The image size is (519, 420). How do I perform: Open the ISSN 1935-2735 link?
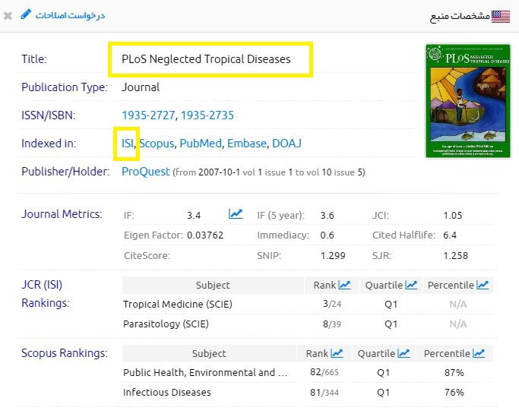(207, 115)
